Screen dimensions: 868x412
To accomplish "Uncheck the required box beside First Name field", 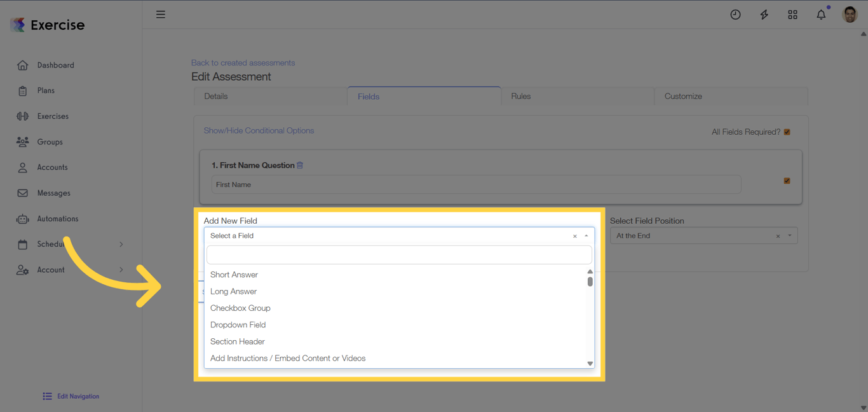I will tap(787, 181).
